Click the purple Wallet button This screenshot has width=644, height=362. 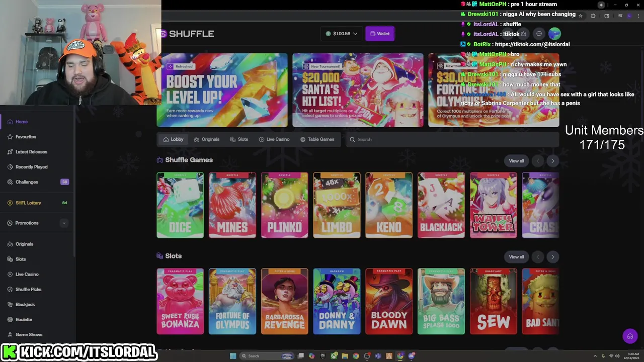tap(380, 34)
